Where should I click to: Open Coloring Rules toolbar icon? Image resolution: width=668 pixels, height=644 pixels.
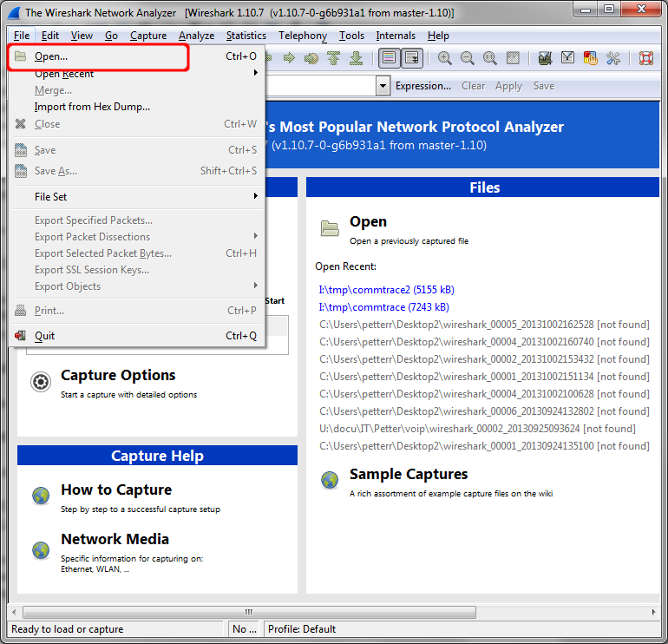591,58
